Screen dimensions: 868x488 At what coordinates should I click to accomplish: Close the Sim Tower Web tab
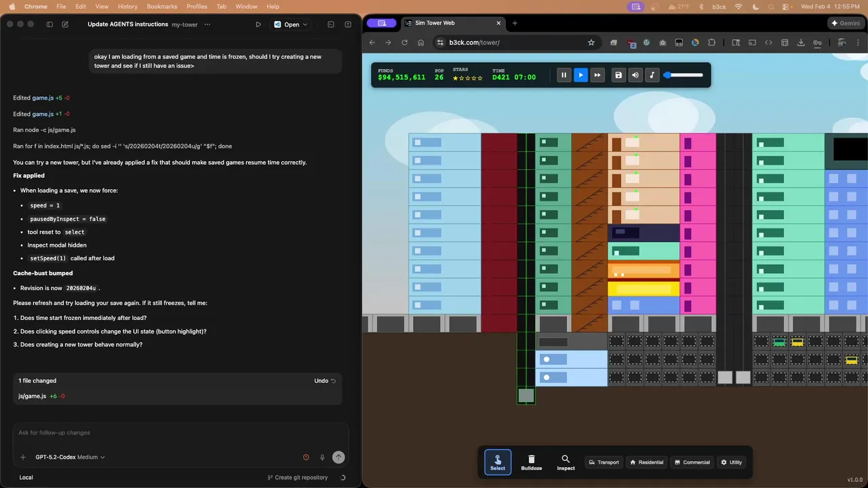[498, 23]
